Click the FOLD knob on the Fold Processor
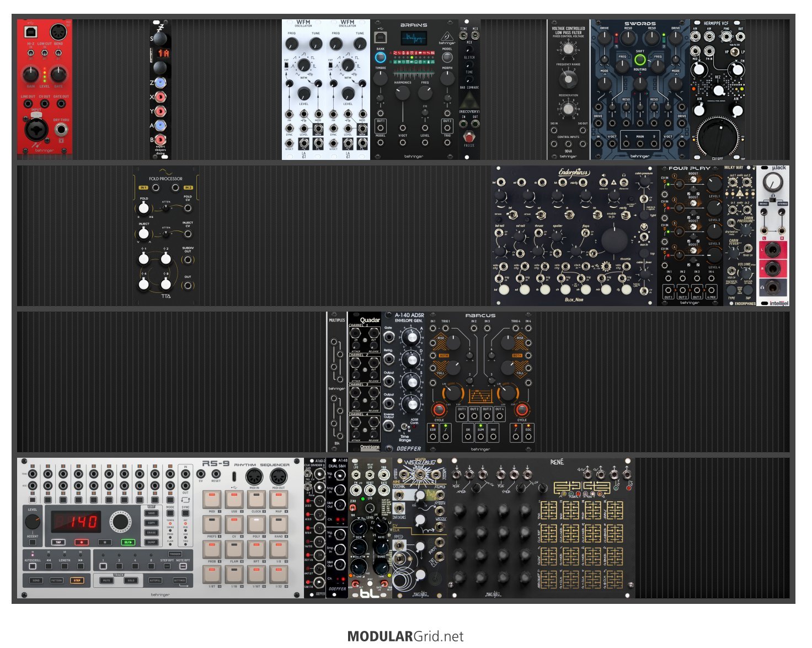The height and width of the screenshot is (648, 812). 144,208
